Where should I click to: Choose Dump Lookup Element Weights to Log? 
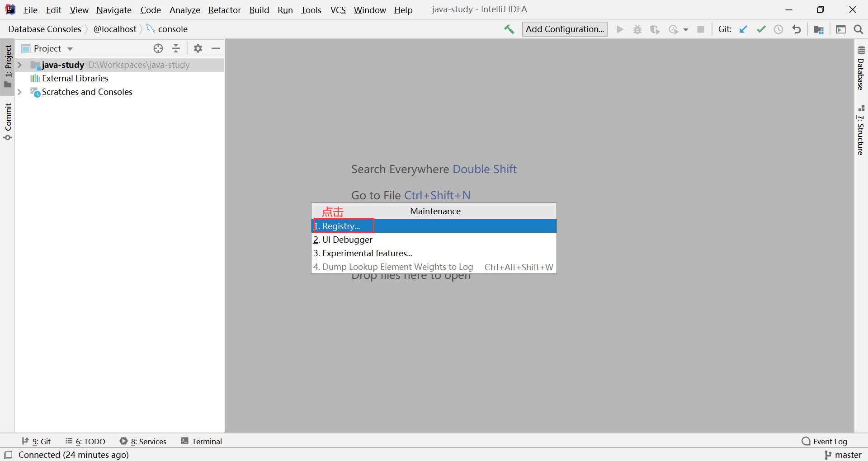click(434, 267)
